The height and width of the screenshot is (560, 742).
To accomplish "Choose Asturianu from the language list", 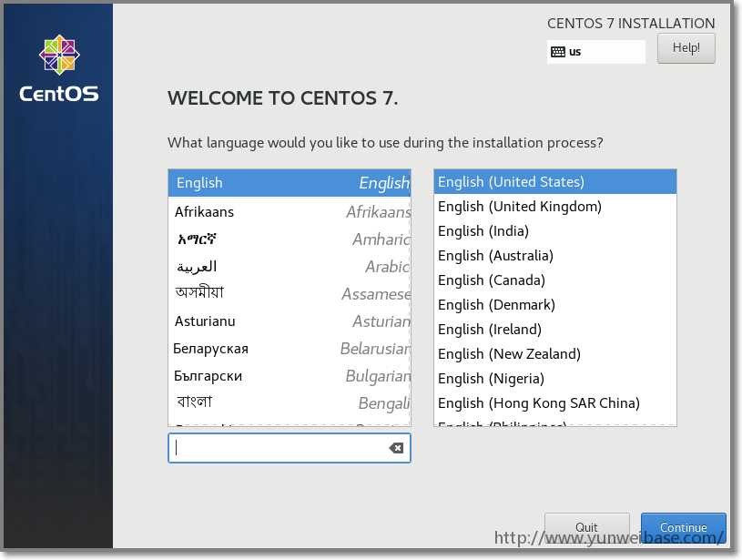I will [x=290, y=321].
